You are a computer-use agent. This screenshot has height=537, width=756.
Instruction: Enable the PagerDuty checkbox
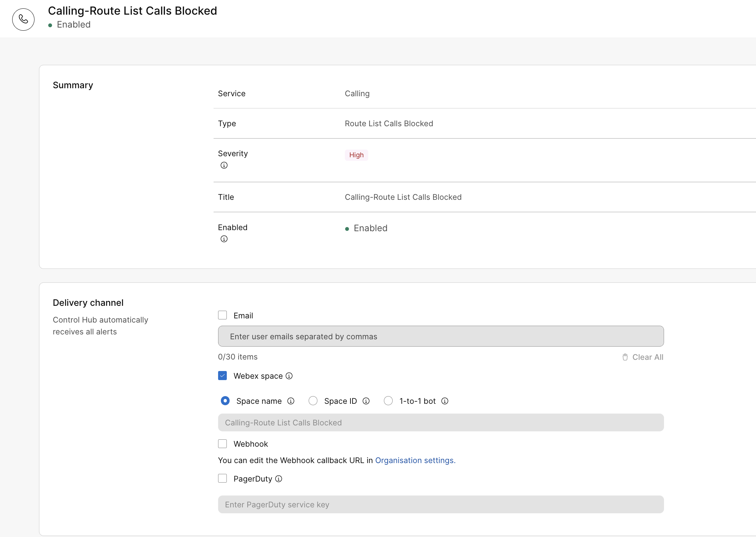[223, 478]
